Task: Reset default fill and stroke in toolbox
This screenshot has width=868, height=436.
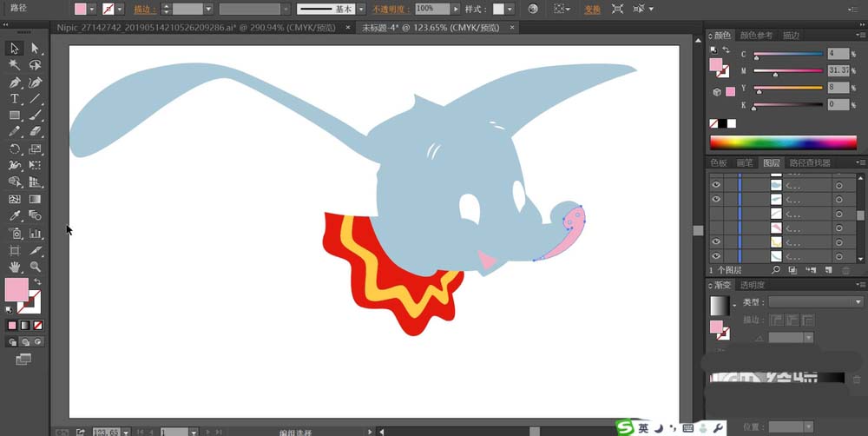Action: coord(9,310)
